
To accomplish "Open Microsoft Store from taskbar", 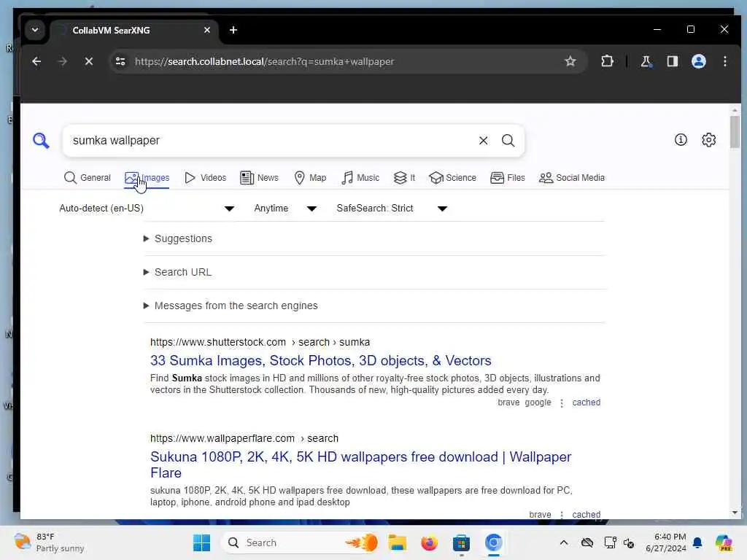I will coord(461,542).
